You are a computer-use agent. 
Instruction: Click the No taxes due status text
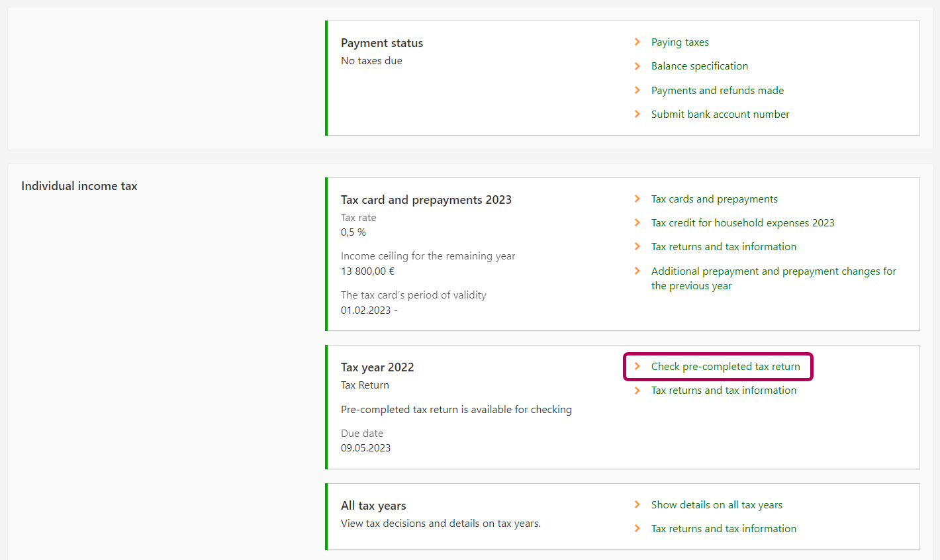pos(371,61)
